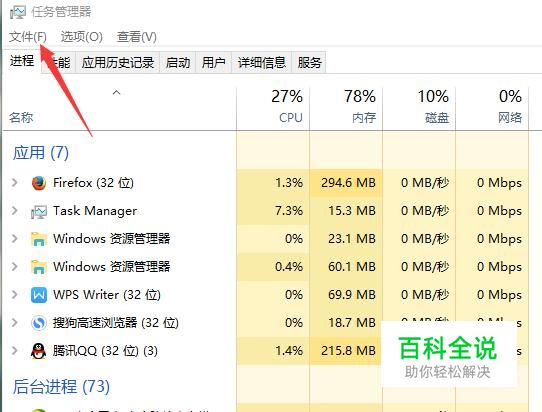Click memory value 23.1 MB
Screen dimensions: 542x412
pyautogui.click(x=352, y=238)
